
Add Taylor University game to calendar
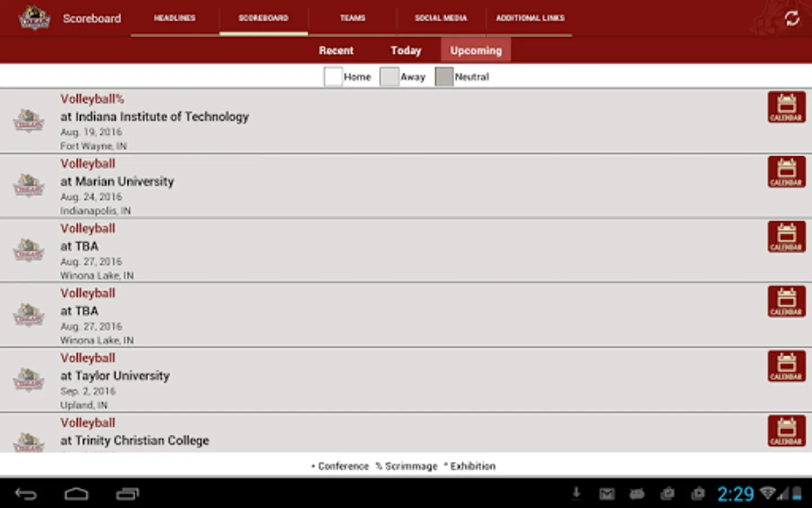pos(786,366)
